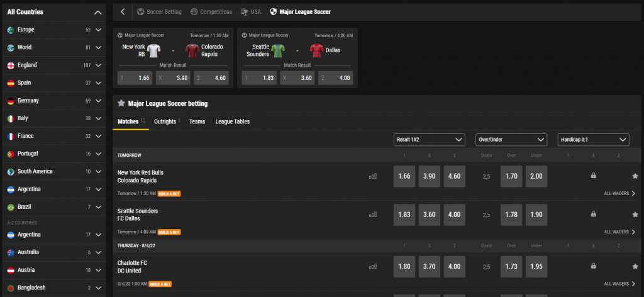Viewport: 644px width, 297px height.
Task: Click Colorado Rapids maroon jersey icon
Action: 192,50
